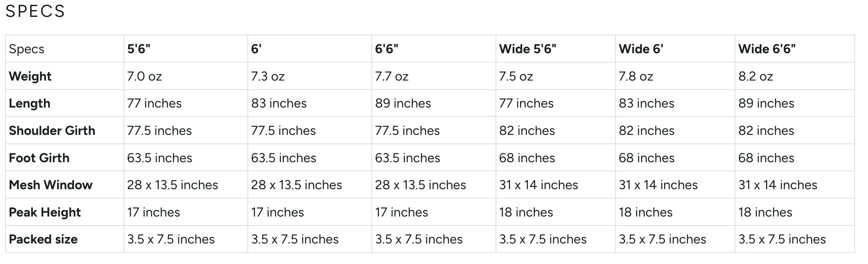Select the 8.2 oz weight cell
868x264 pixels.
tap(756, 76)
